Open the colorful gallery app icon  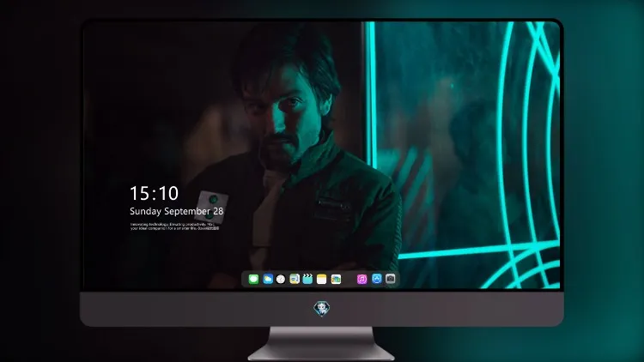[336, 279]
